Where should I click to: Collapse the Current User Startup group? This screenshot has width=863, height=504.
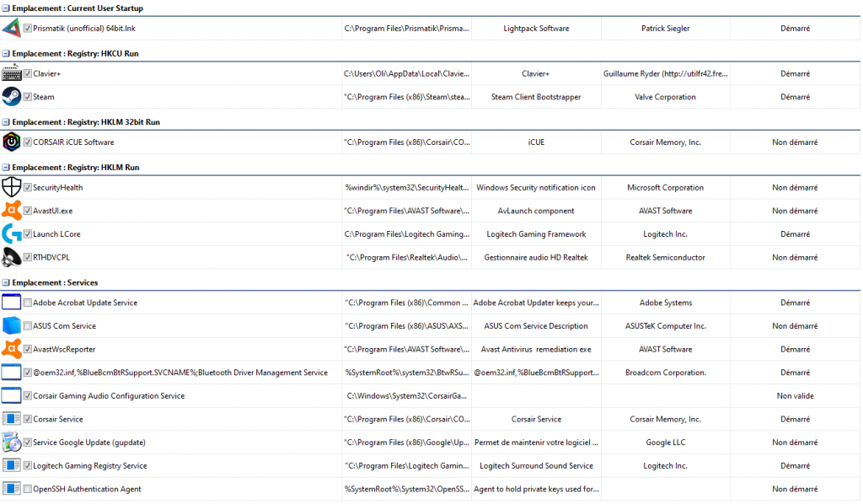(x=6, y=8)
